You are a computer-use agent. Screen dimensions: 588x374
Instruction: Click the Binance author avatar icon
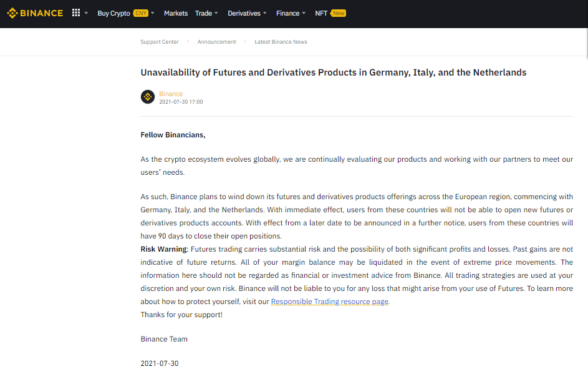(x=148, y=97)
